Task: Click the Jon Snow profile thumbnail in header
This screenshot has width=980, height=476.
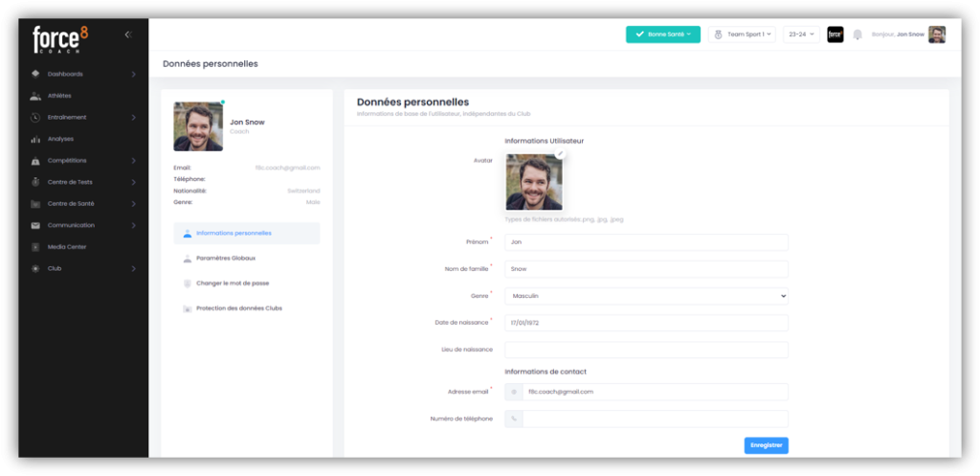Action: coord(937,34)
